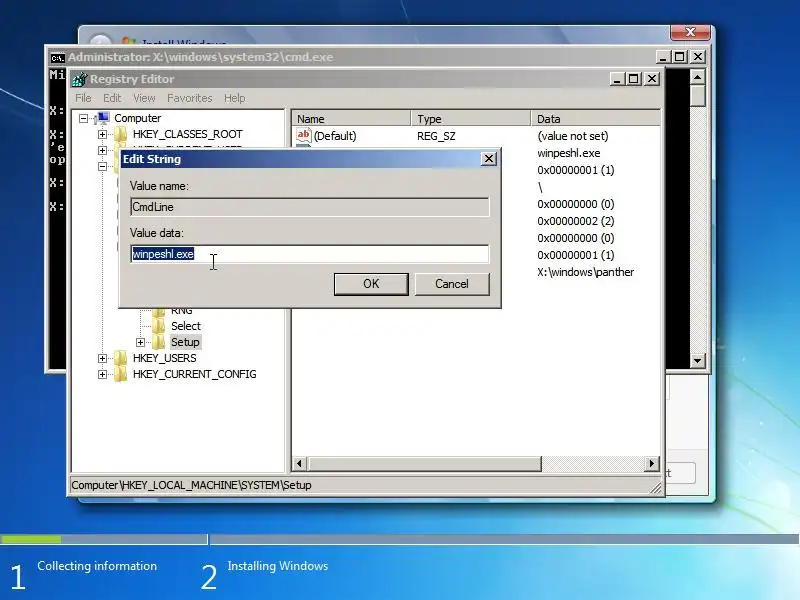Select HKEY_CLASSES_ROOT folder icon
This screenshot has height=600, width=800.
tap(120, 134)
